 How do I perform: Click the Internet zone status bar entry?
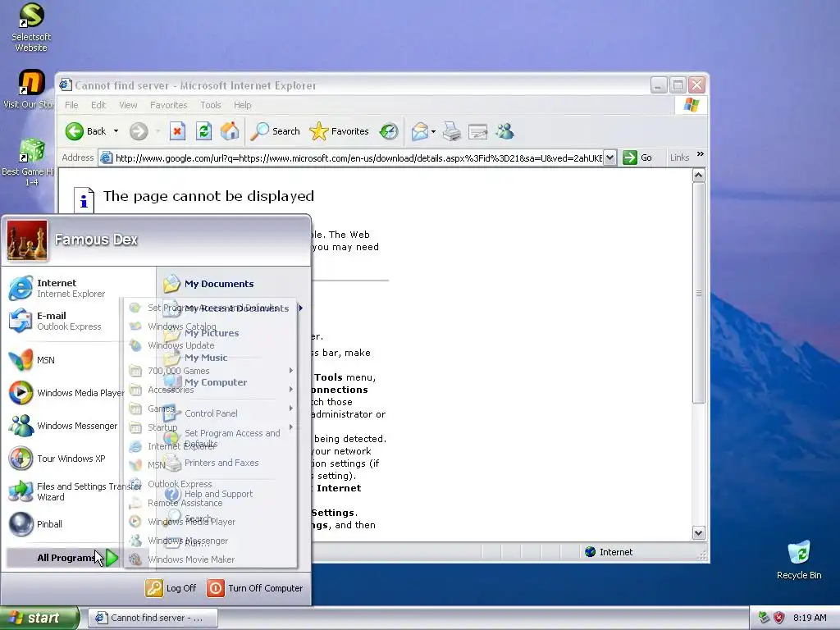coord(609,552)
